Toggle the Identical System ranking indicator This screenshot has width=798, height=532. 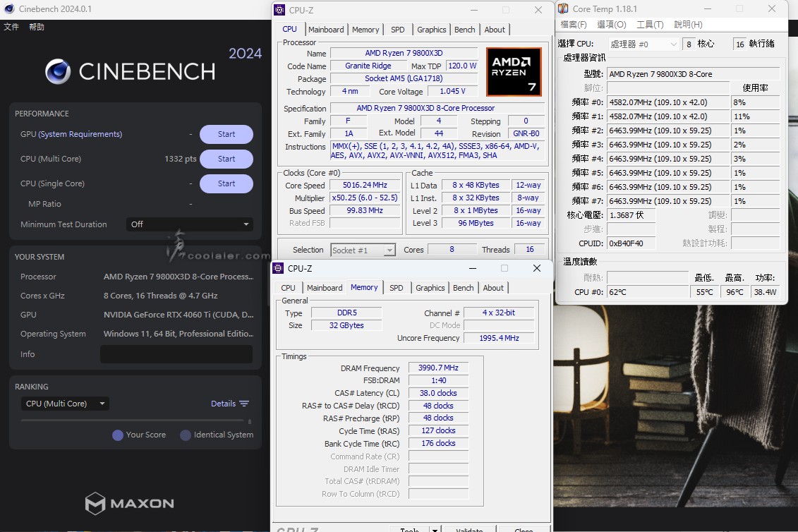[186, 435]
